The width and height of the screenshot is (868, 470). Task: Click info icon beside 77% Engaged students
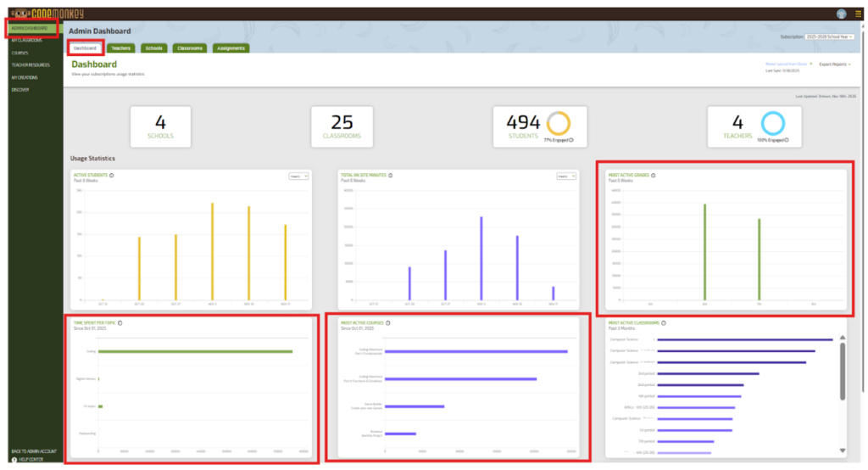point(571,140)
